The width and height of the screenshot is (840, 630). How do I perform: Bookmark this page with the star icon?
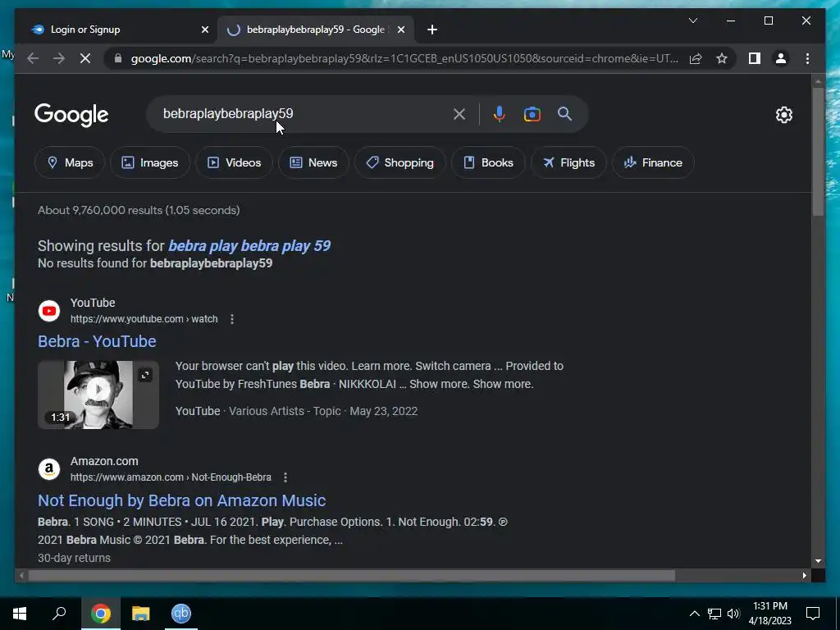tap(722, 58)
